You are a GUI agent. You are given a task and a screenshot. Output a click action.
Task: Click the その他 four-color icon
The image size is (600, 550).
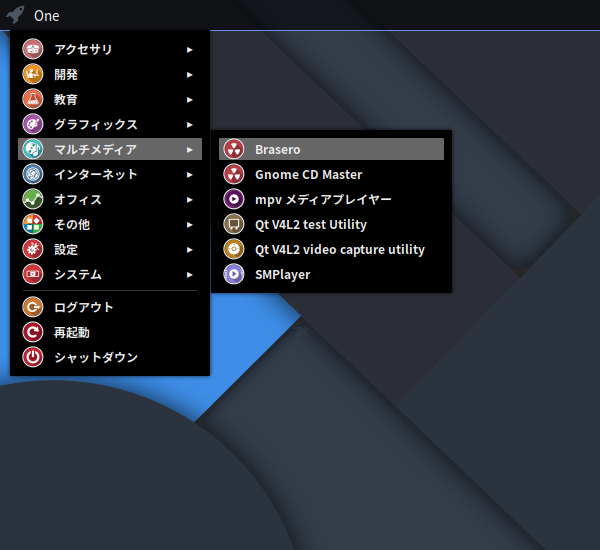click(33, 224)
